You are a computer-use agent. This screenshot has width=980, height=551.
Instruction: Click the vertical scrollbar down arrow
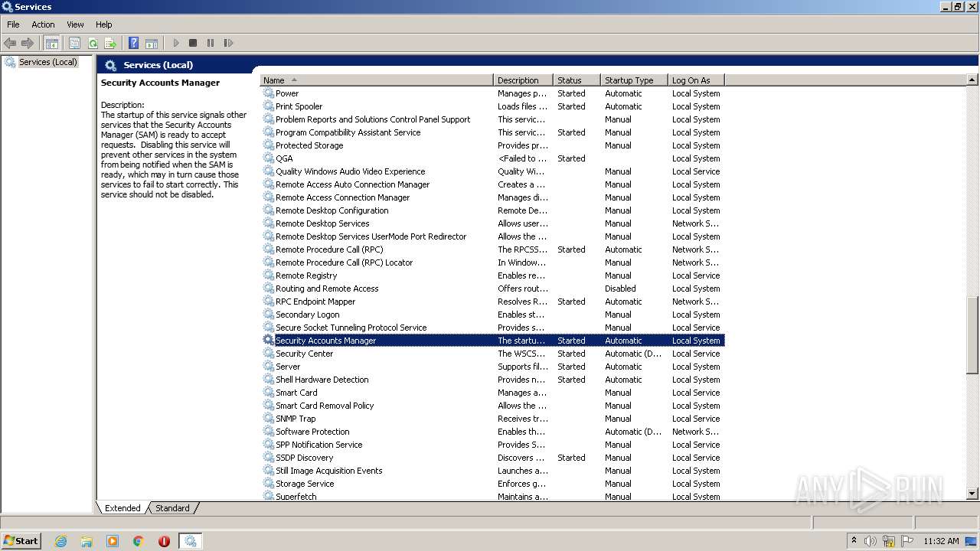[x=972, y=494]
